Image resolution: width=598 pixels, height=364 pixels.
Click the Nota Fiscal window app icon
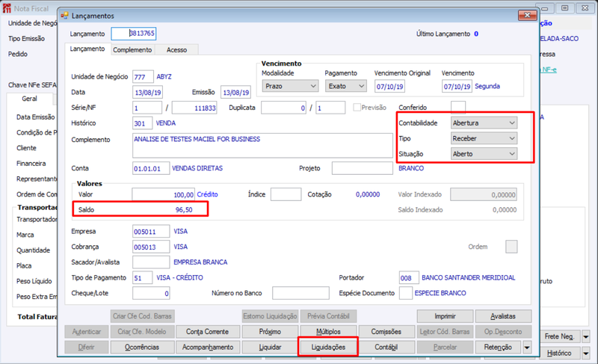click(x=7, y=8)
